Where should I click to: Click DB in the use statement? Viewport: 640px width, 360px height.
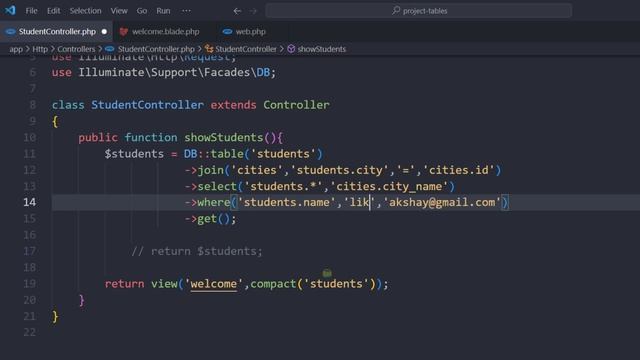(263, 73)
